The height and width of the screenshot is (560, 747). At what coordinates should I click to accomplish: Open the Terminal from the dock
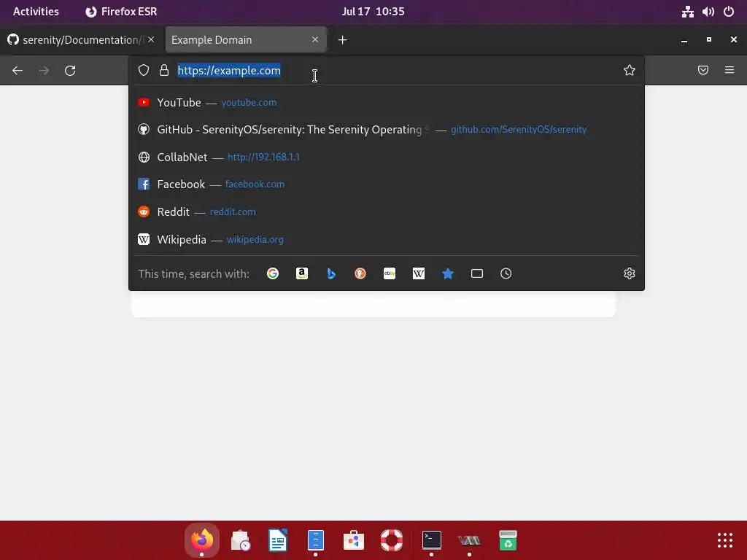tap(432, 540)
